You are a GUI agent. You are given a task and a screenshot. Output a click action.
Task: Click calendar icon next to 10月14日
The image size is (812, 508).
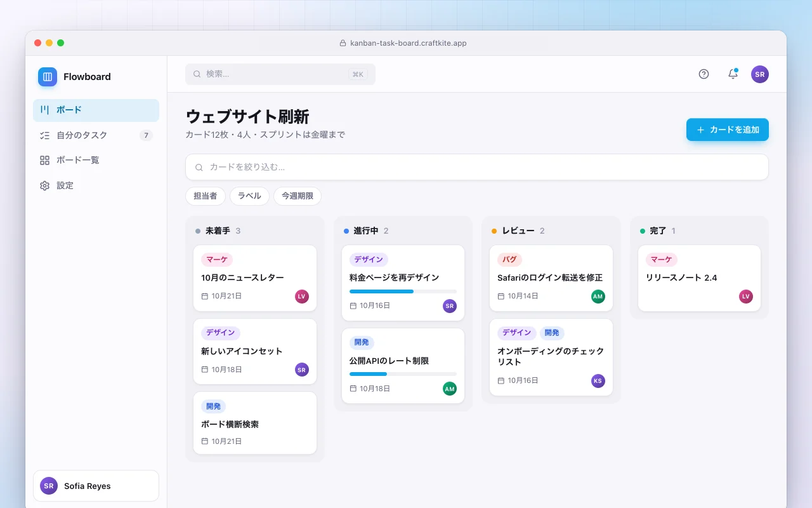(x=501, y=297)
